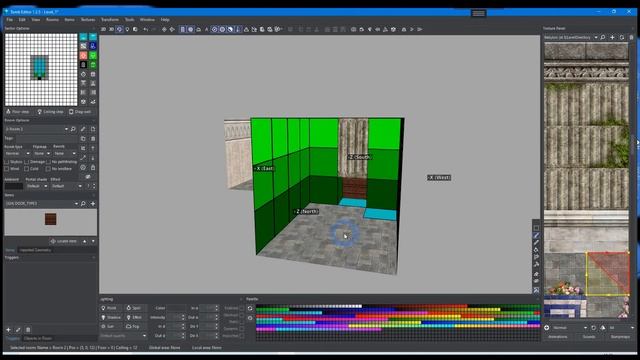
Task: Add a Point light
Action: click(111, 308)
